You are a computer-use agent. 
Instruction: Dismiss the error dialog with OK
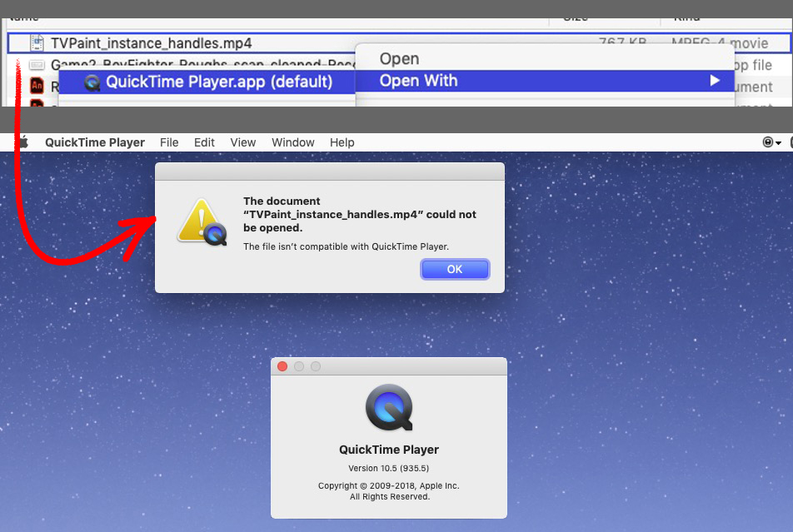click(455, 269)
